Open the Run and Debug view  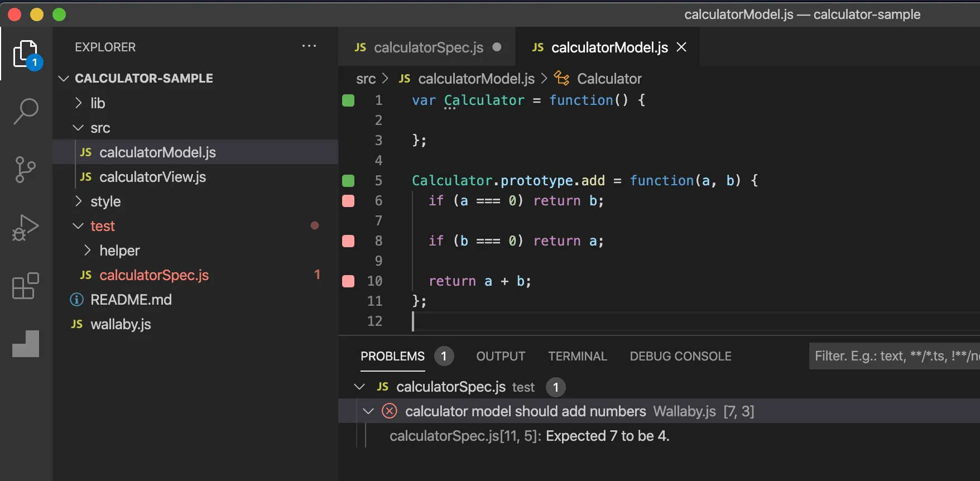(x=26, y=228)
